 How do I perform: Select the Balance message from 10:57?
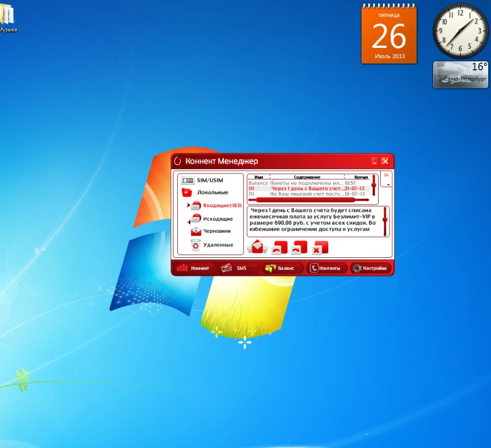(309, 183)
